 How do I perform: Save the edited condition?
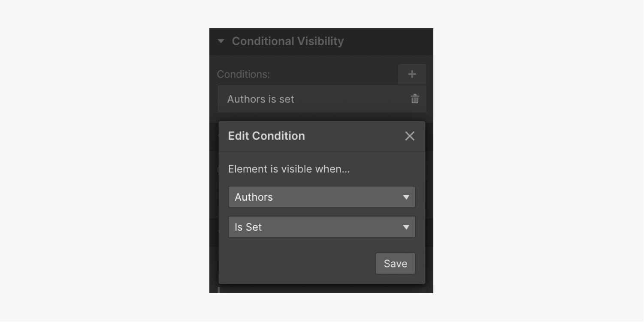point(396,263)
